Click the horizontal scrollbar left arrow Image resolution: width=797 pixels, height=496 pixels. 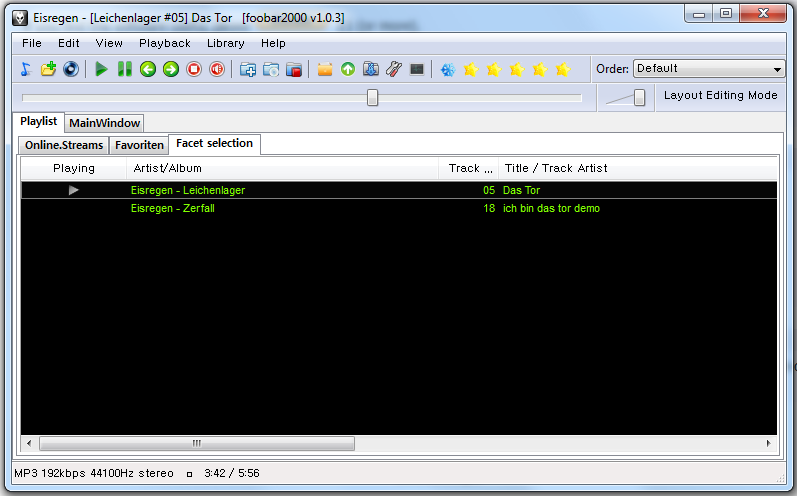point(29,443)
